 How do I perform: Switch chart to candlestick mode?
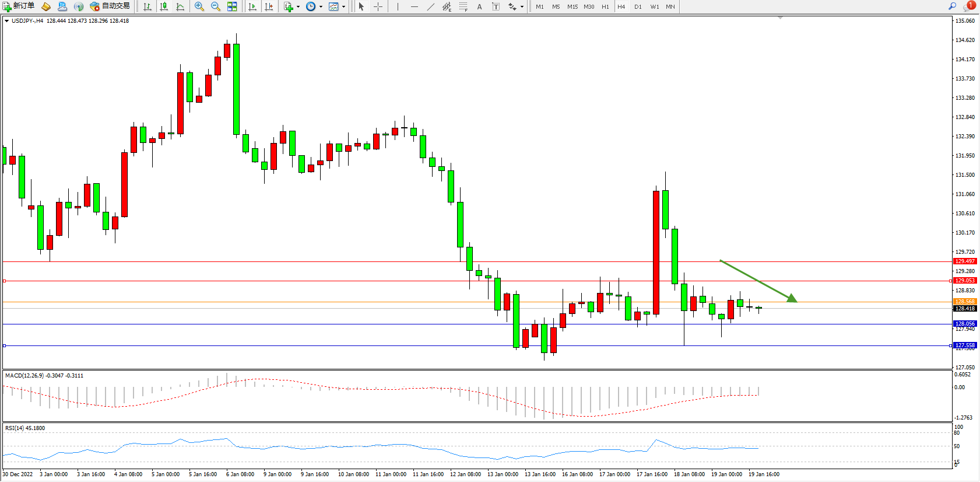[x=164, y=6]
